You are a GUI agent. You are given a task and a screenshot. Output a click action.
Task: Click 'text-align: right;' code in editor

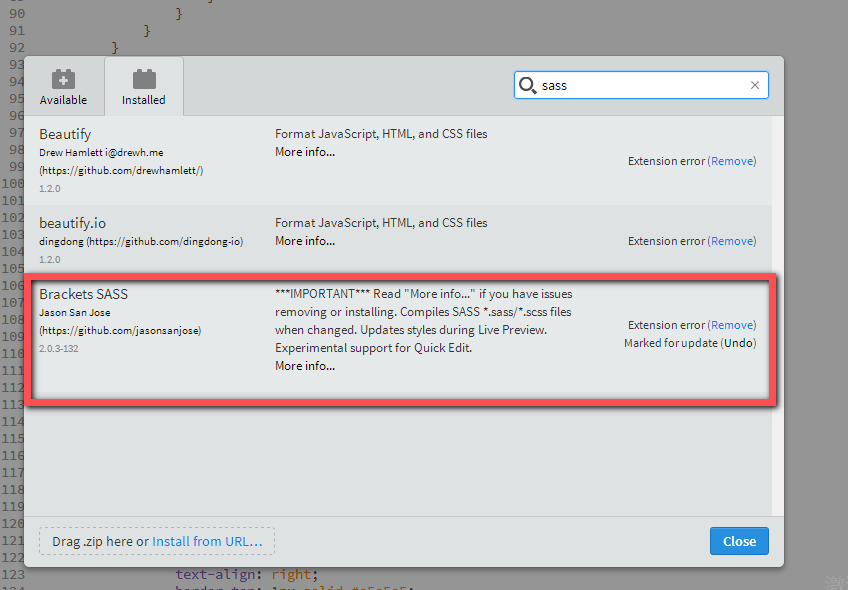pyautogui.click(x=247, y=574)
